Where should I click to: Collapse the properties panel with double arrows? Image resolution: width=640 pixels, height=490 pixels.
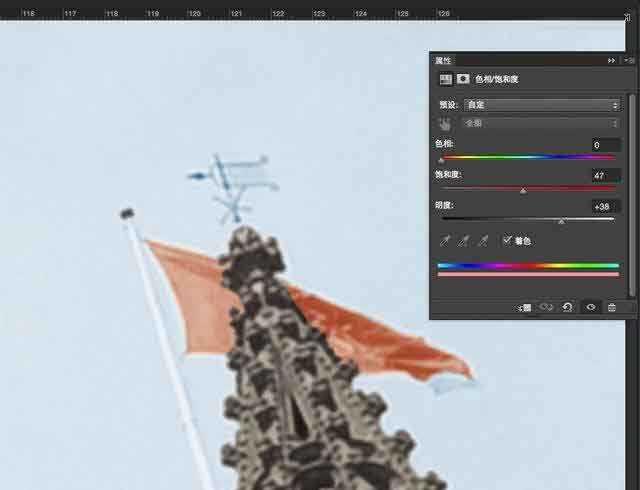click(611, 60)
